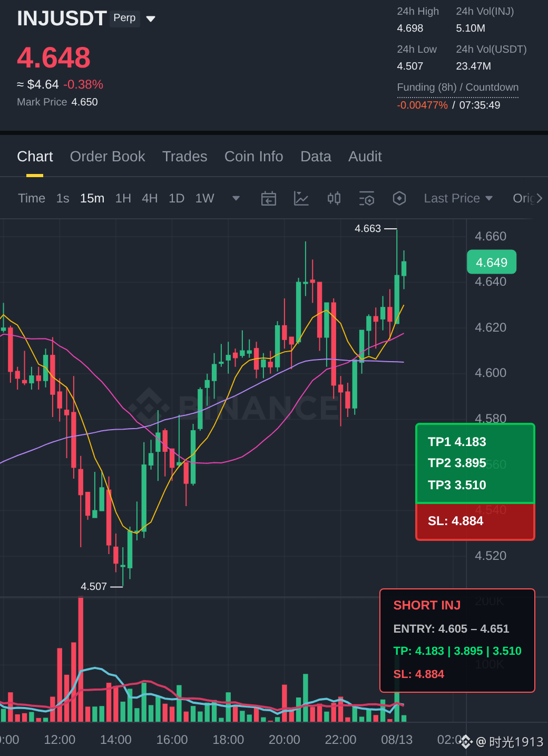This screenshot has height=756, width=548.
Task: Open the hexagon chart preferences icon
Action: [x=399, y=198]
